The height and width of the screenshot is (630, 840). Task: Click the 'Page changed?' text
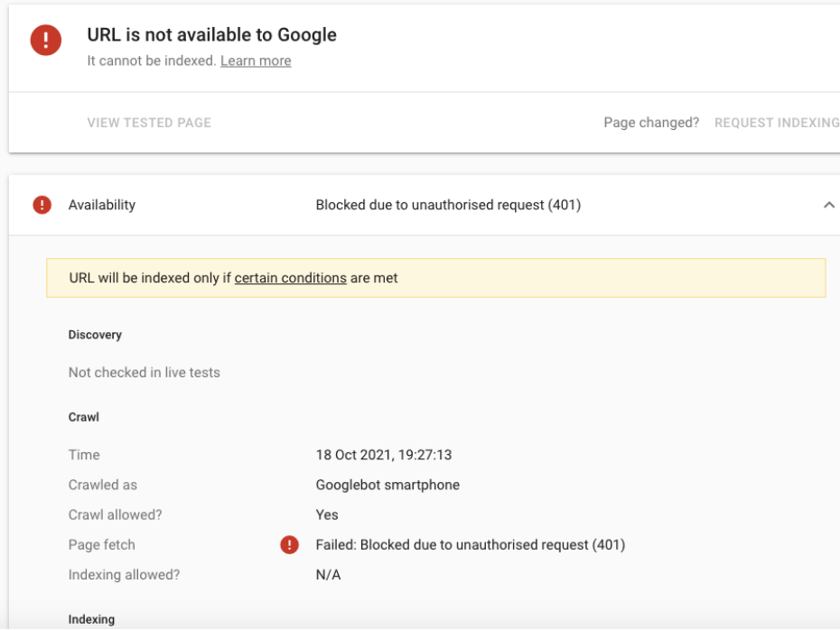651,123
